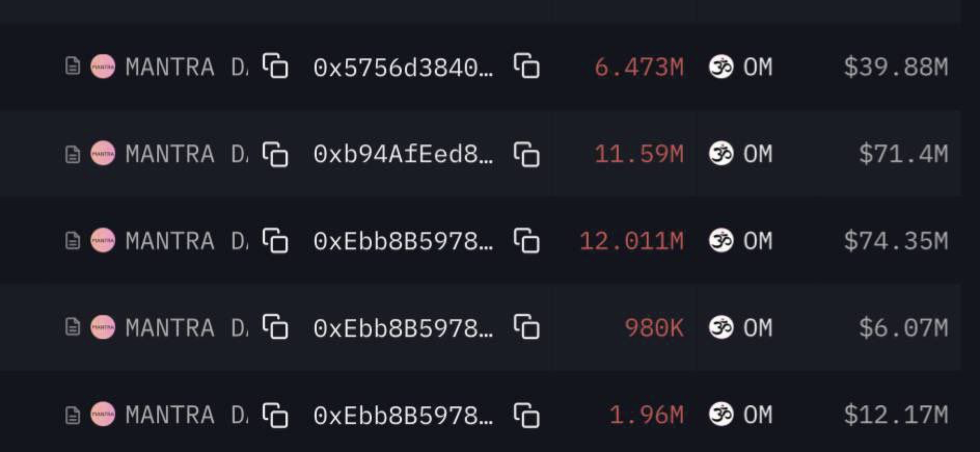The width and height of the screenshot is (980, 452).
Task: Open the 0x5756d3840 address link
Action: point(403,68)
